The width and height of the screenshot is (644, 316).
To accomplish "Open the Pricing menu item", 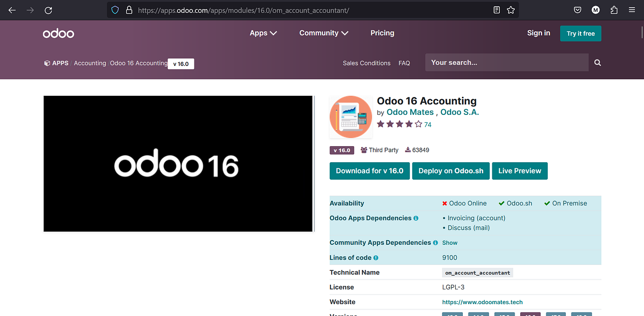I will (382, 33).
